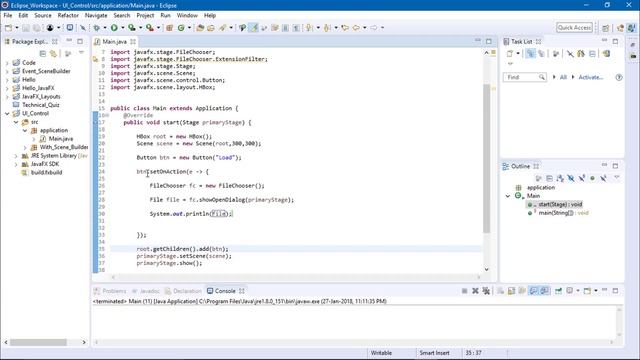
Task: Open the File menu
Action: pos(8,16)
